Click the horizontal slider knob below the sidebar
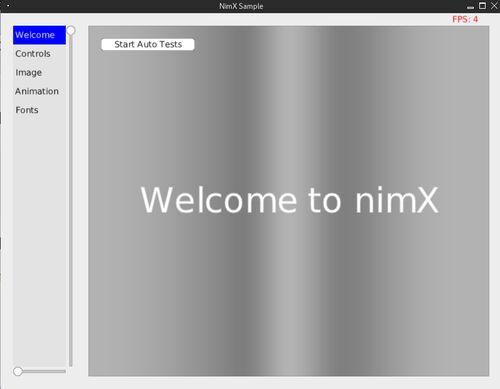This screenshot has width=500, height=389. point(18,371)
